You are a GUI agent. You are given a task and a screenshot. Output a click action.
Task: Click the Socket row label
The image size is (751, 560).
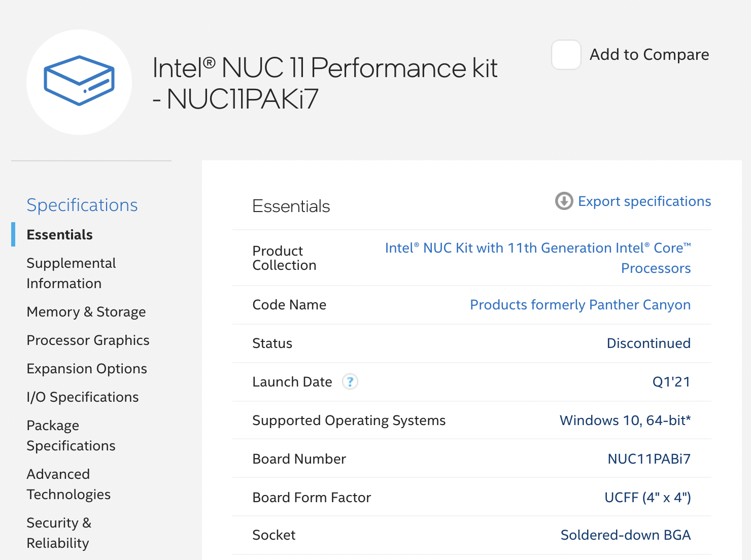[x=274, y=535]
